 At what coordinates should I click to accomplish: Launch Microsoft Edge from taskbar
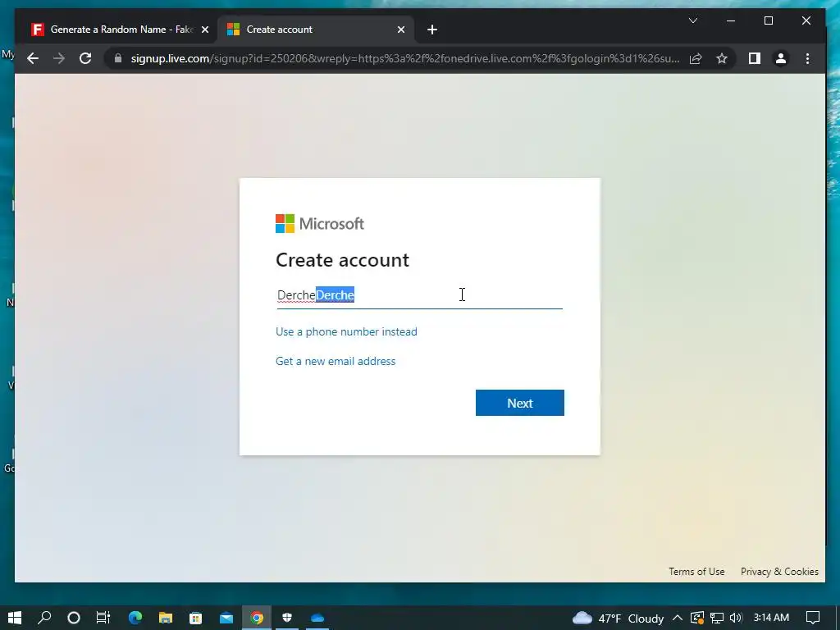135,618
